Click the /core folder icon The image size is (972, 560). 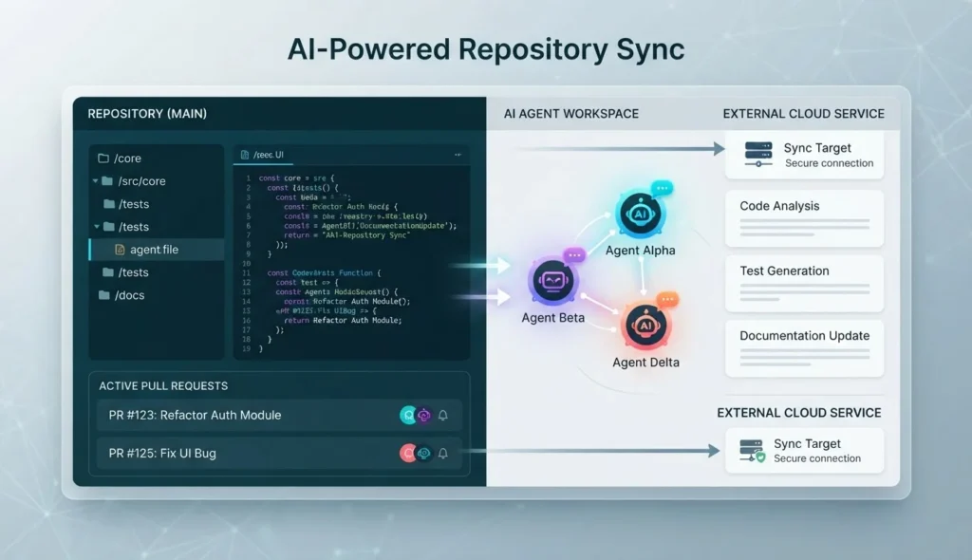(103, 159)
